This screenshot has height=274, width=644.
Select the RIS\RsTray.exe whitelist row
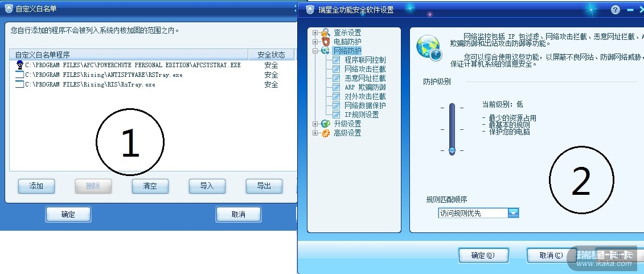pyautogui.click(x=153, y=85)
